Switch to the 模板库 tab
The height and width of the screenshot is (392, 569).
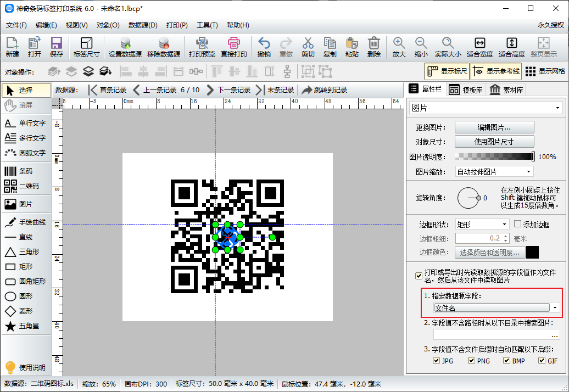click(x=466, y=90)
